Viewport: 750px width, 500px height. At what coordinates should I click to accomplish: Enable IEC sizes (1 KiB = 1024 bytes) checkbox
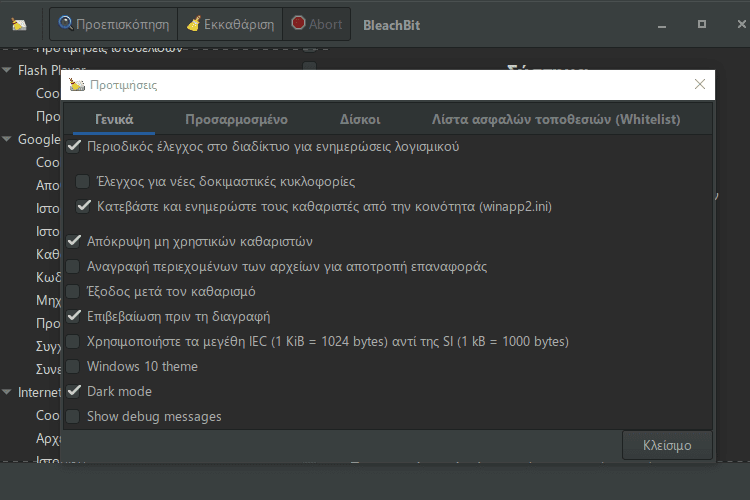click(73, 342)
